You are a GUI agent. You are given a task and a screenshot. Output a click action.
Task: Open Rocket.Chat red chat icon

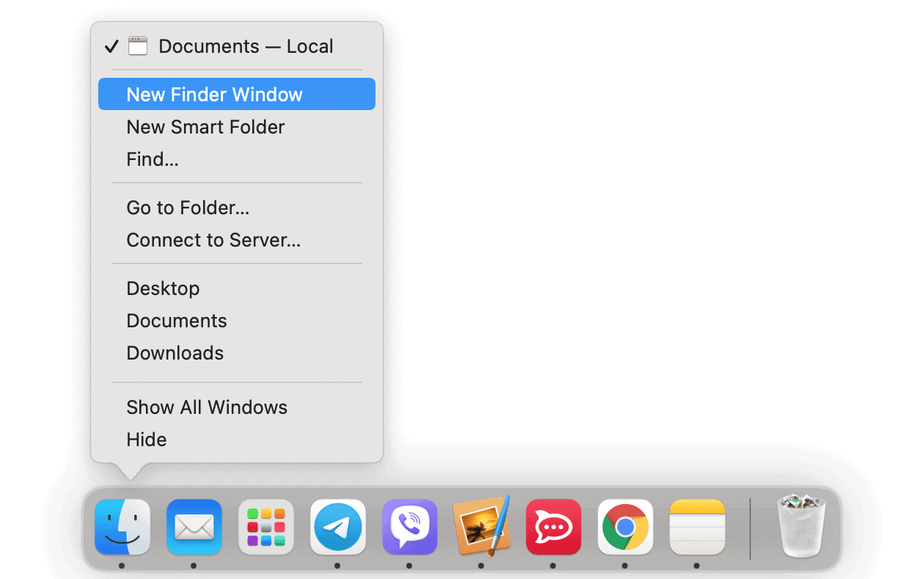tap(554, 527)
